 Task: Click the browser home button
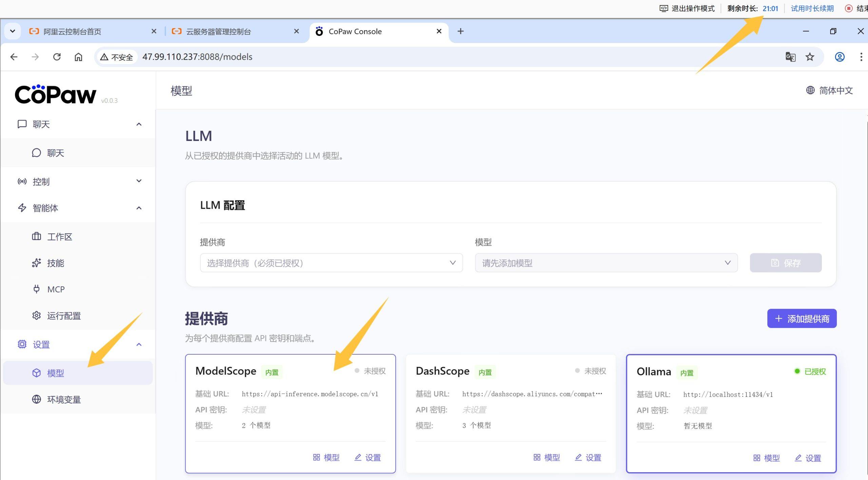78,57
